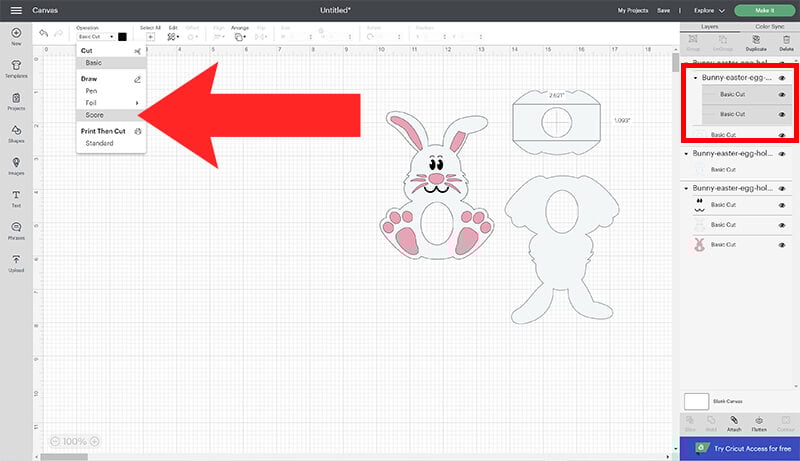Screen dimensions: 800x461
Task: Click Try Cricut Access for free banner
Action: pos(739,449)
